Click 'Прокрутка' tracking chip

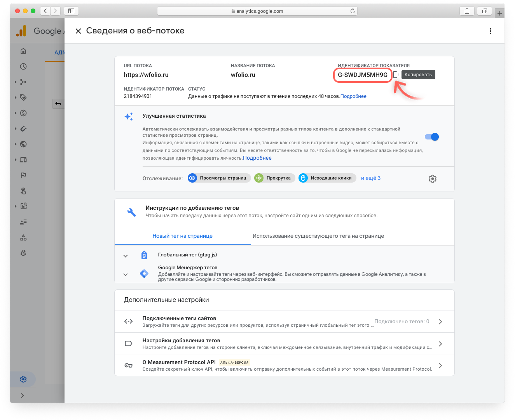[x=275, y=178]
